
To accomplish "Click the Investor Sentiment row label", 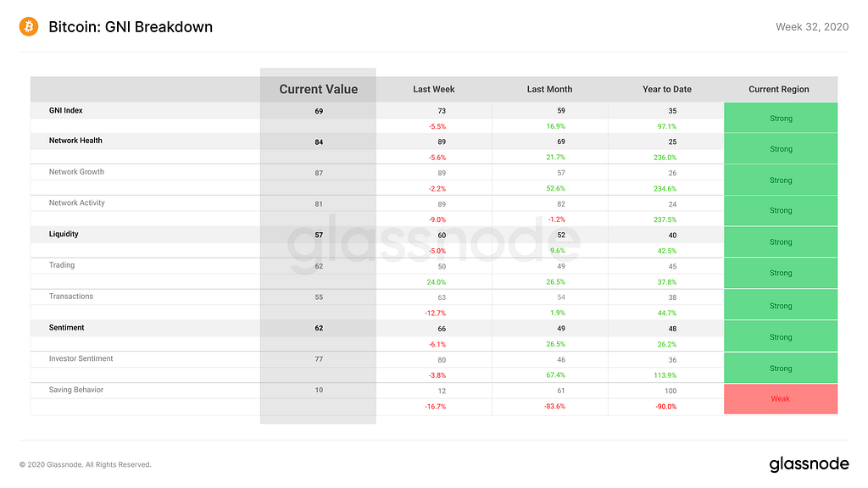I will pos(81,358).
